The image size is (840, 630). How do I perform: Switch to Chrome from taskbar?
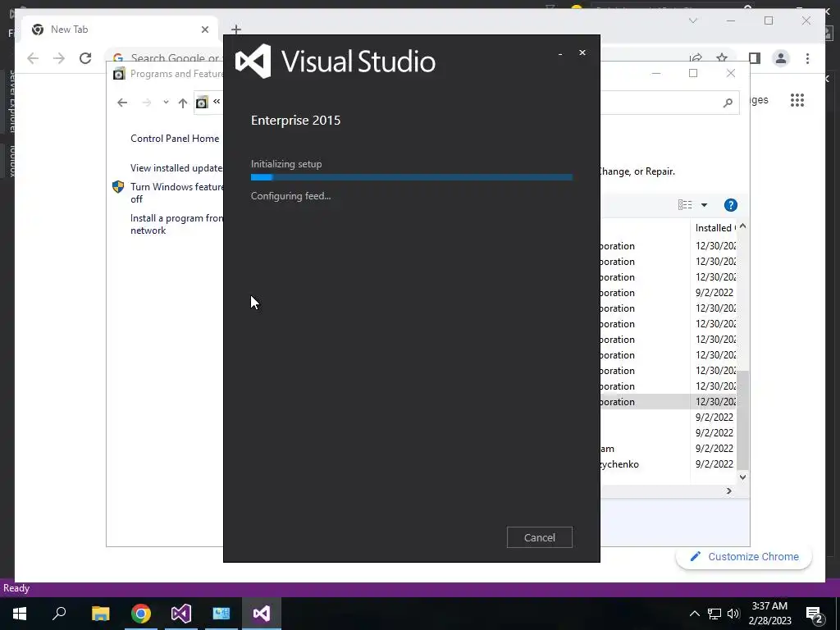click(141, 614)
